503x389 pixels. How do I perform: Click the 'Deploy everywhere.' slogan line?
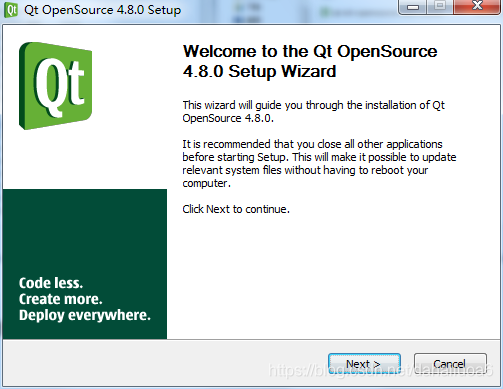pos(85,315)
